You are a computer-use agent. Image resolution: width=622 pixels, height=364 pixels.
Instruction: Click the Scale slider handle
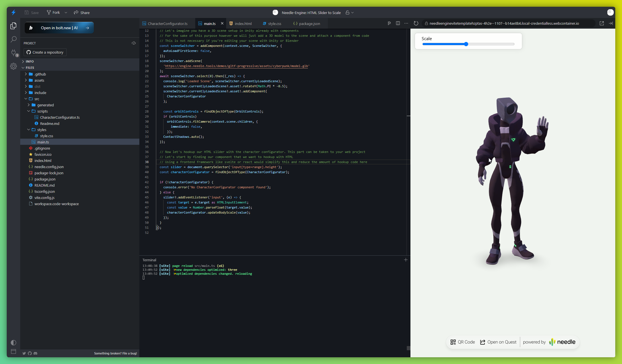click(x=466, y=44)
